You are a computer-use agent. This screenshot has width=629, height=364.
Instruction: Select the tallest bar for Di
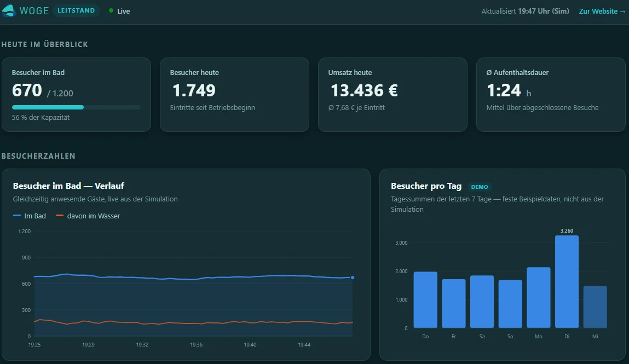click(x=567, y=282)
